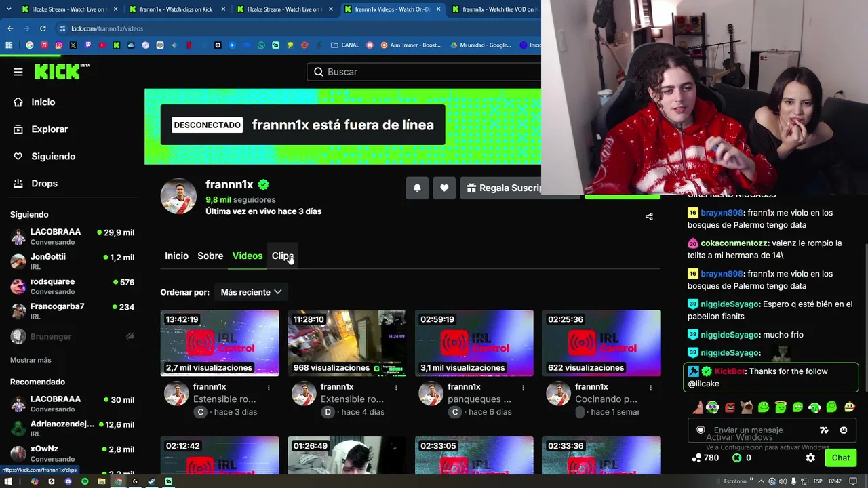
Task: Click the frannn1x profile avatar
Action: click(x=178, y=196)
